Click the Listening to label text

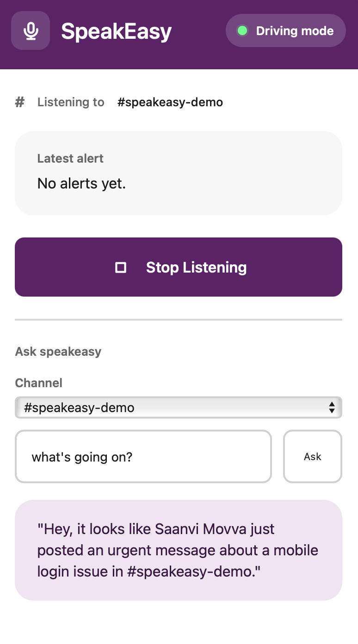pos(71,102)
